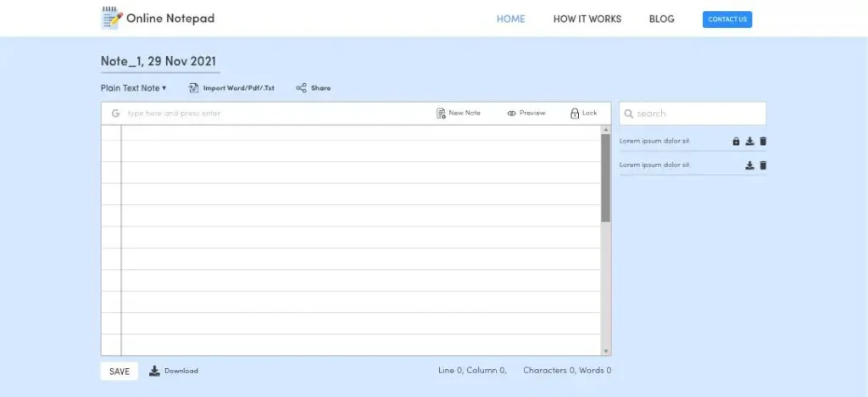Delete the second saved note

(763, 165)
